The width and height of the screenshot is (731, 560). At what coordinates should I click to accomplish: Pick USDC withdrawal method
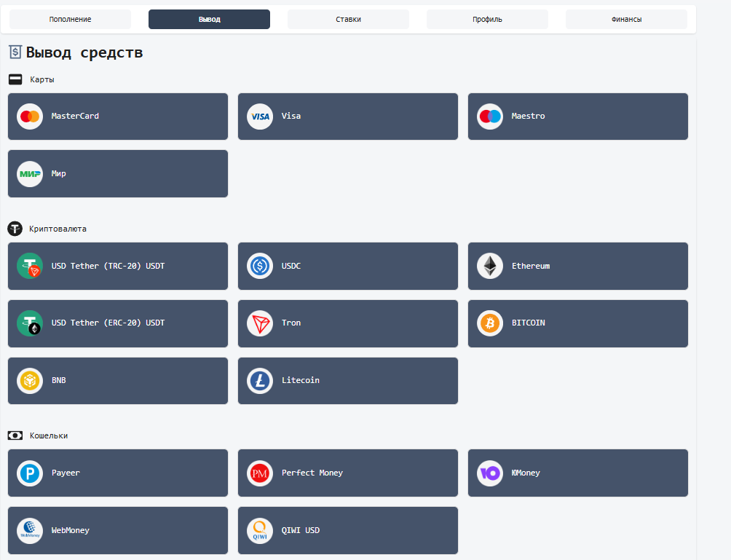348,267
